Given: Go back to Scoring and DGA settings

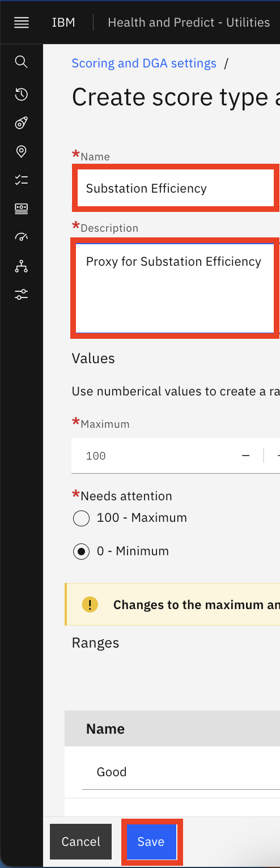Looking at the screenshot, I should coord(144,63).
